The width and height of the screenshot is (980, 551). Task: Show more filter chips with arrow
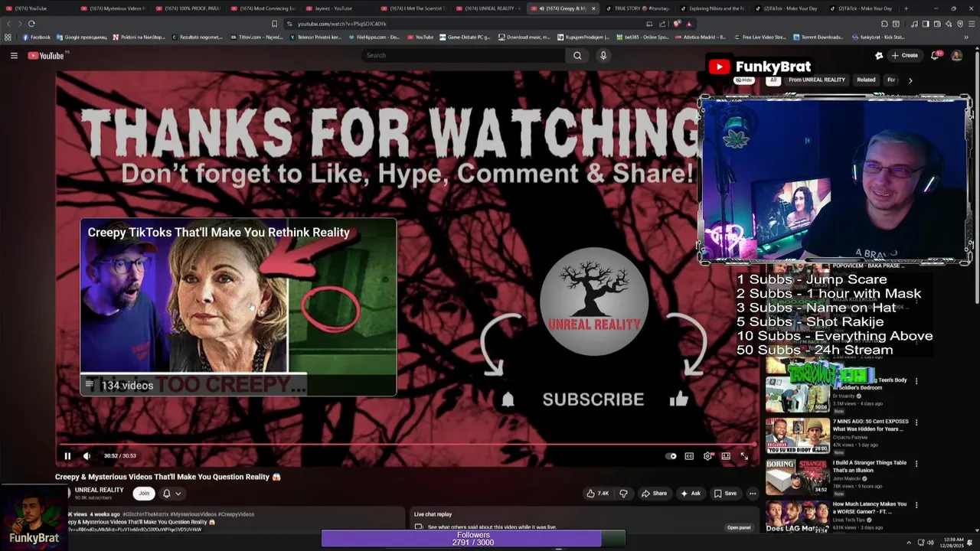coord(910,80)
